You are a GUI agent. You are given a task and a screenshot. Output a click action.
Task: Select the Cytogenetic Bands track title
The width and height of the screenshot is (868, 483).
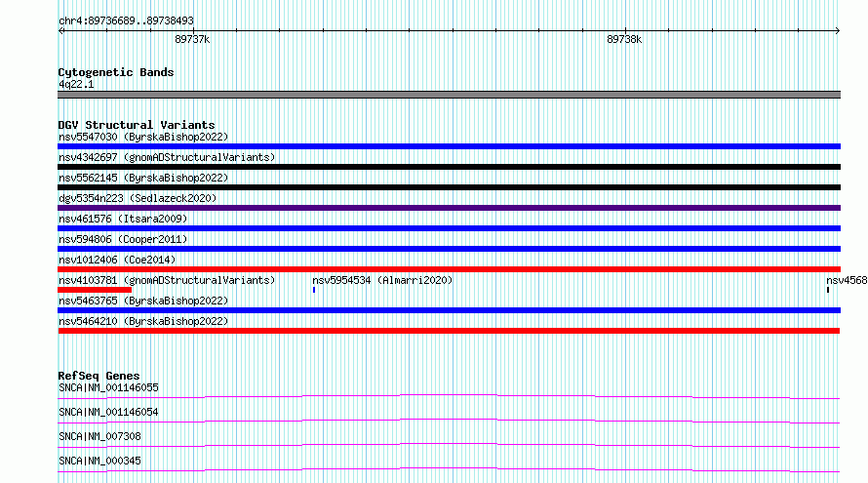point(116,72)
